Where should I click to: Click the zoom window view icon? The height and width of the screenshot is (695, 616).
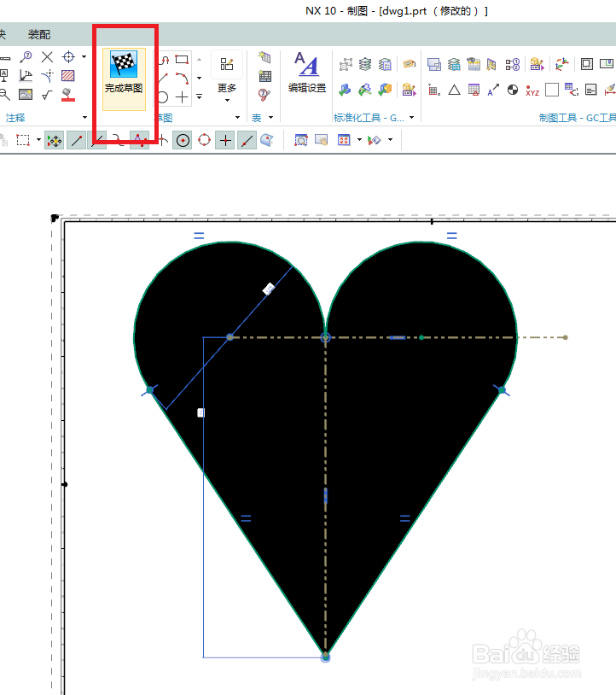[x=301, y=140]
